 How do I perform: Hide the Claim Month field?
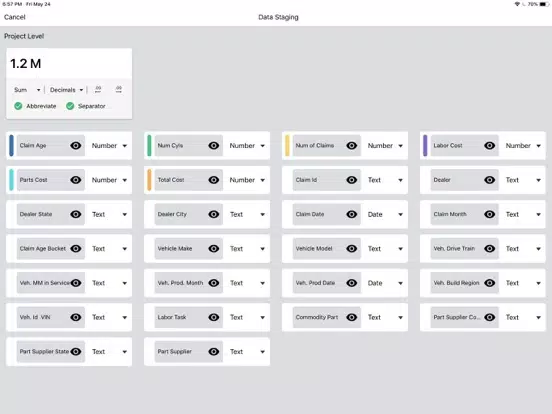tap(490, 214)
